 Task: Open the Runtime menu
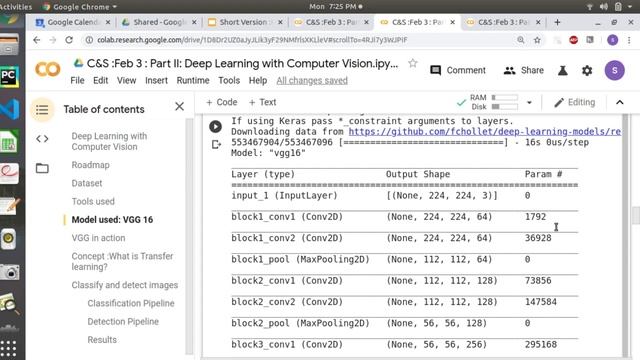click(193, 80)
